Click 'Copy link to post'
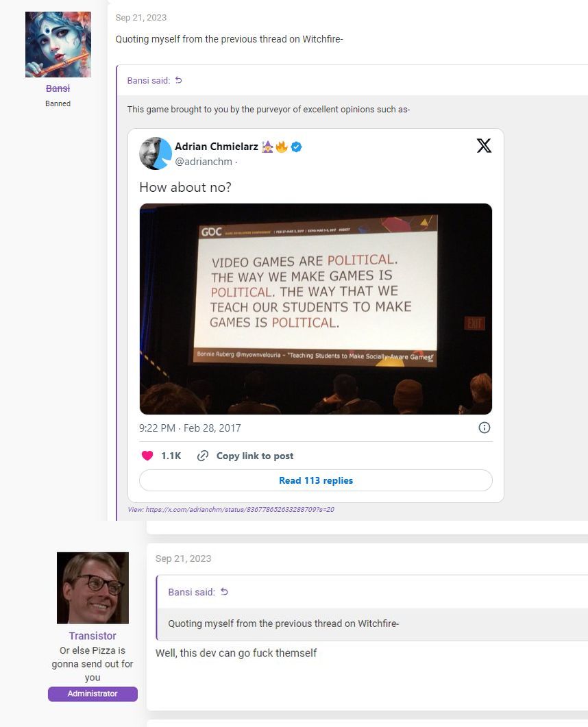 click(255, 456)
